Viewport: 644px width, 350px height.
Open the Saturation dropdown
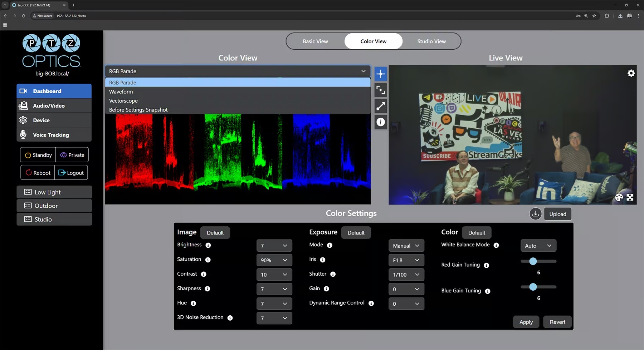[274, 260]
